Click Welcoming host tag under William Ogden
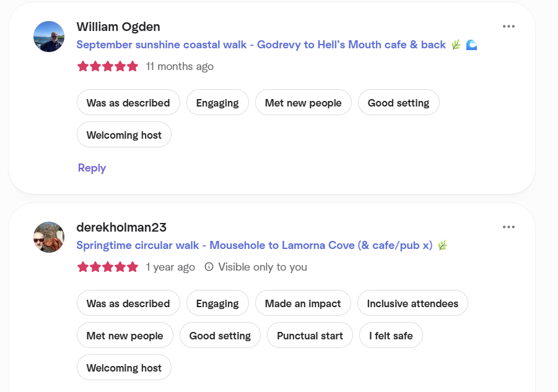Screen dimensions: 558x392 pos(124,135)
